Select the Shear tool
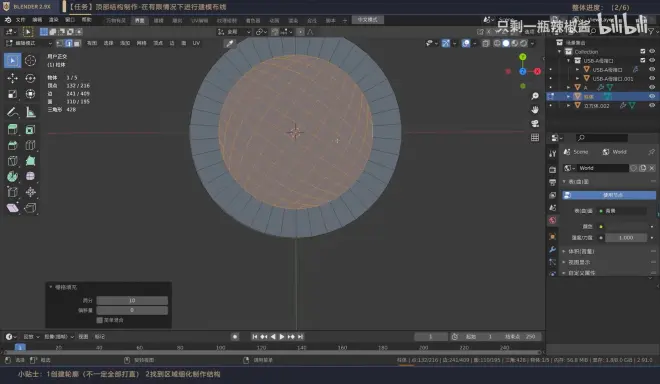This screenshot has width=660, height=384. click(x=13, y=208)
